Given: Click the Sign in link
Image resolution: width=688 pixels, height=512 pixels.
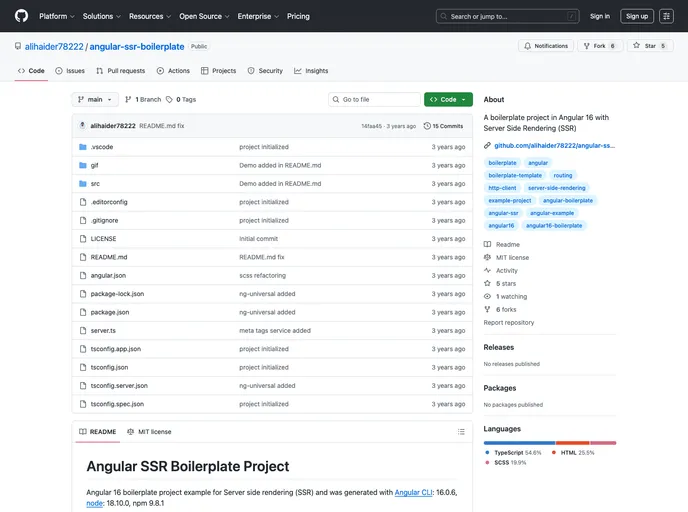Looking at the screenshot, I should point(600,16).
